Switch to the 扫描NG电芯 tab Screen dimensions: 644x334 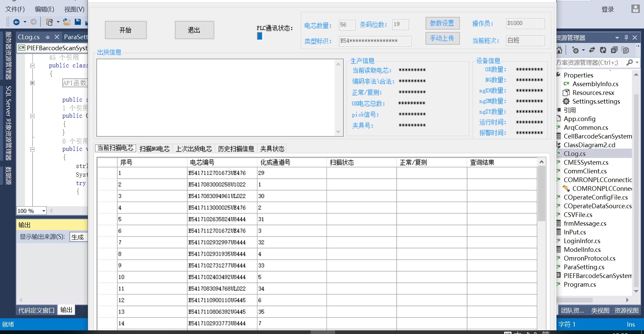pos(154,149)
